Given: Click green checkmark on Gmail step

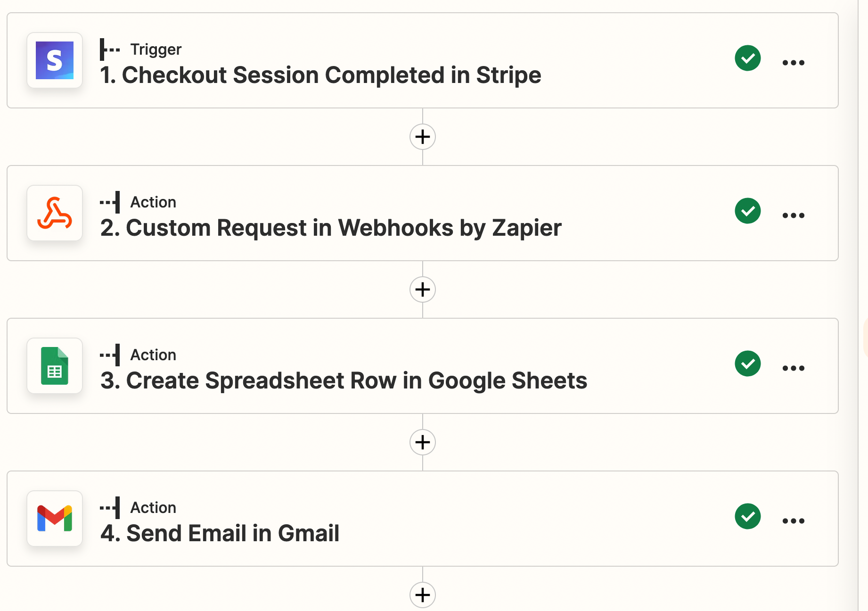Looking at the screenshot, I should 748,516.
